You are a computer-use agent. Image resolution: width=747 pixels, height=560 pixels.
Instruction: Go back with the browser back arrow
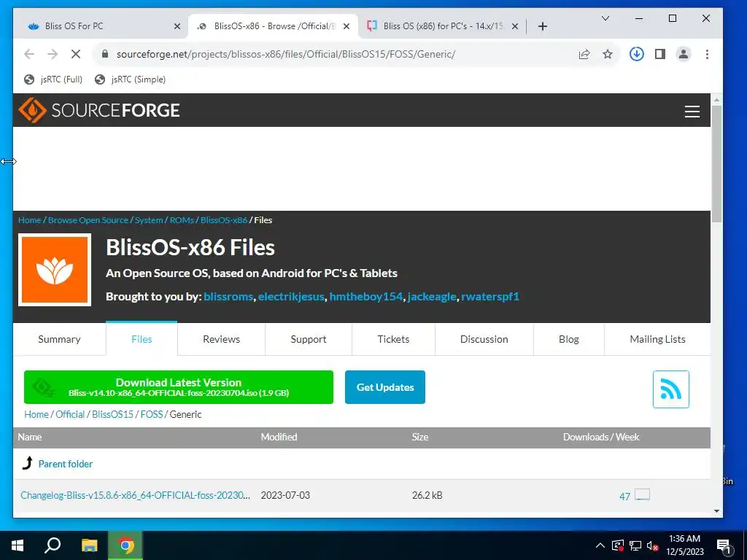[29, 54]
